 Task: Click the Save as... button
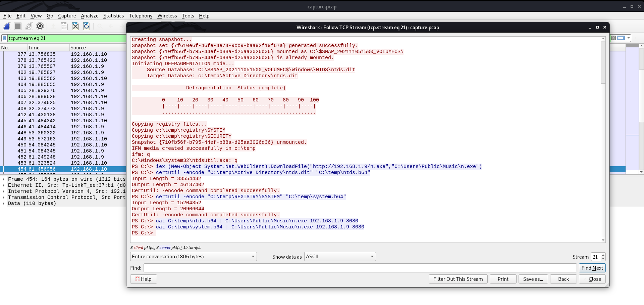pos(533,279)
